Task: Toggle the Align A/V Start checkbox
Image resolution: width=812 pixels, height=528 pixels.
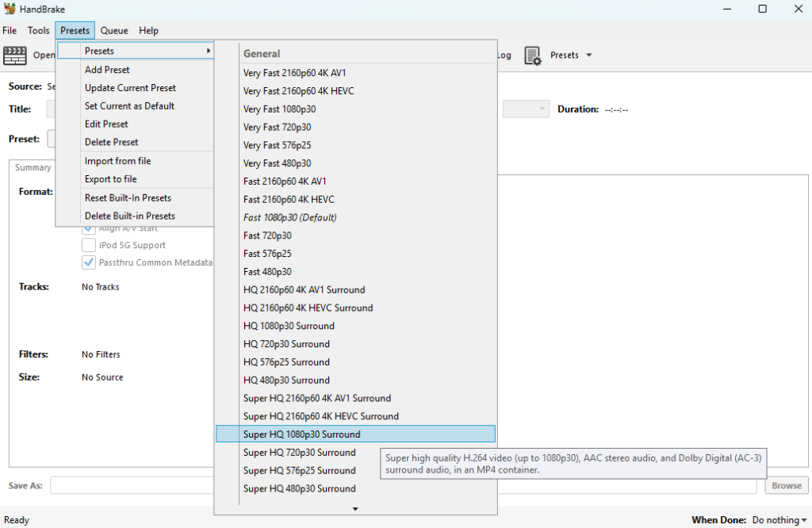Action: tap(87, 228)
